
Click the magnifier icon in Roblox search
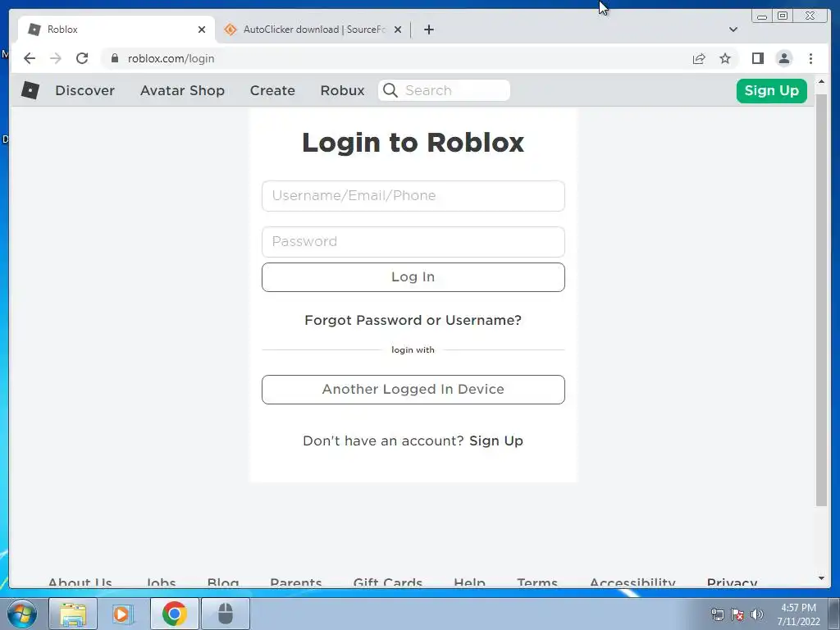[x=390, y=90]
